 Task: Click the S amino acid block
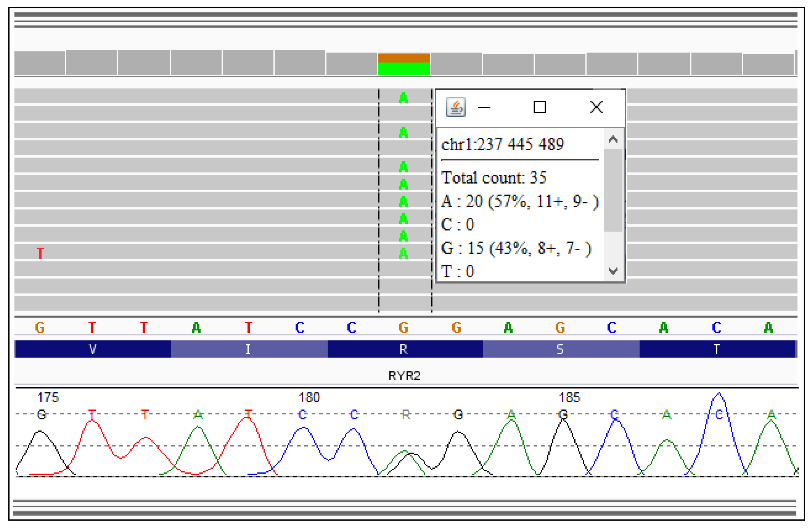[x=560, y=349]
